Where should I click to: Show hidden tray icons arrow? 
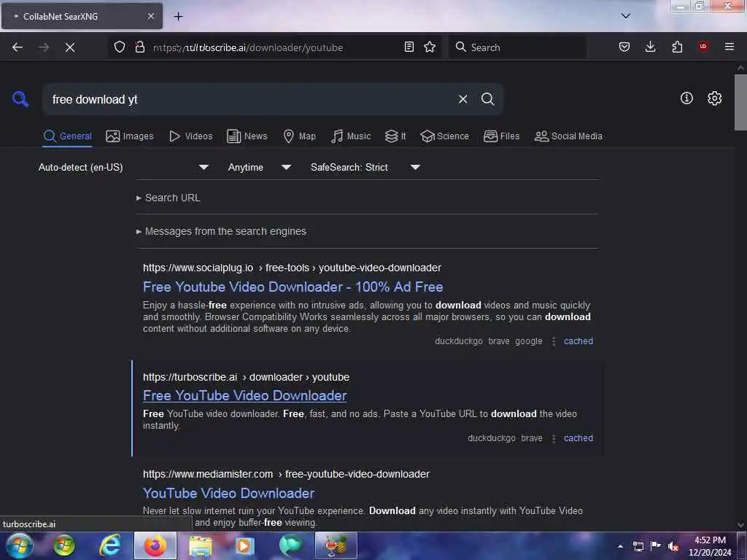[x=620, y=546]
